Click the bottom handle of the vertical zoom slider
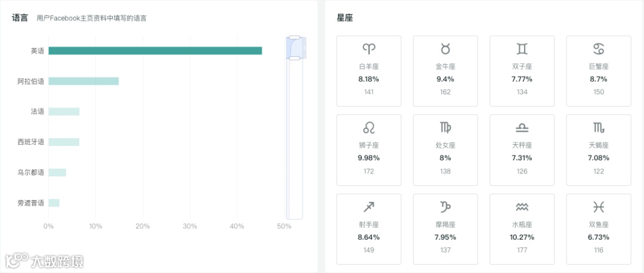Viewport: 644px width, 273px height. coord(295,58)
